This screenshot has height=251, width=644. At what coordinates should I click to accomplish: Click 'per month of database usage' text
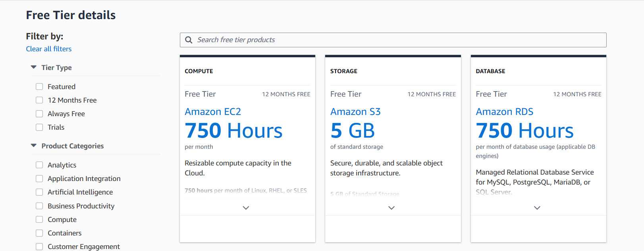point(536,151)
